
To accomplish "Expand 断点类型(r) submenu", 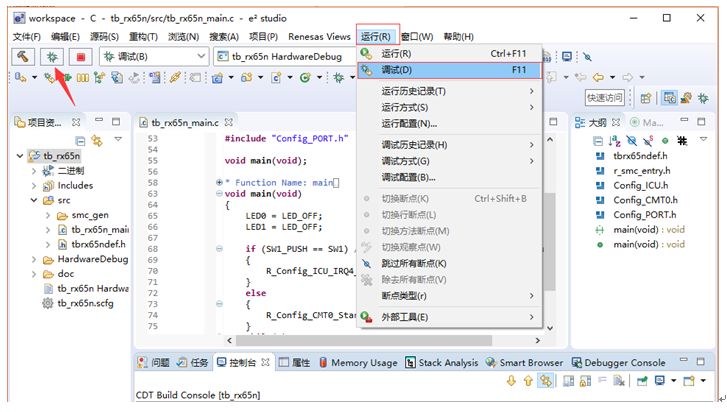I will coord(449,296).
